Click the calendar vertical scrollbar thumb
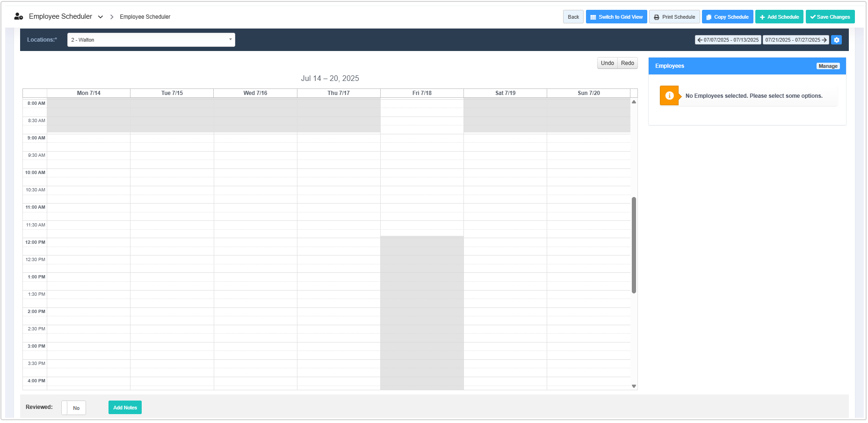This screenshot has width=868, height=423. (x=634, y=245)
